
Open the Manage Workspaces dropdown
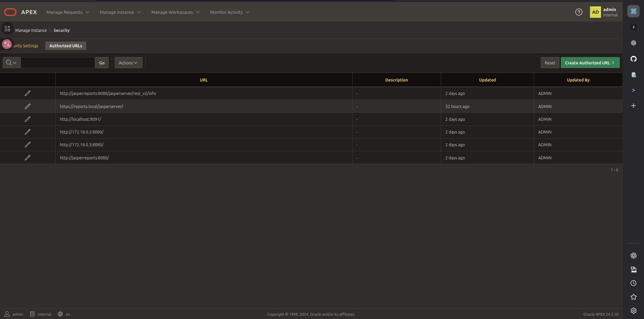(175, 12)
